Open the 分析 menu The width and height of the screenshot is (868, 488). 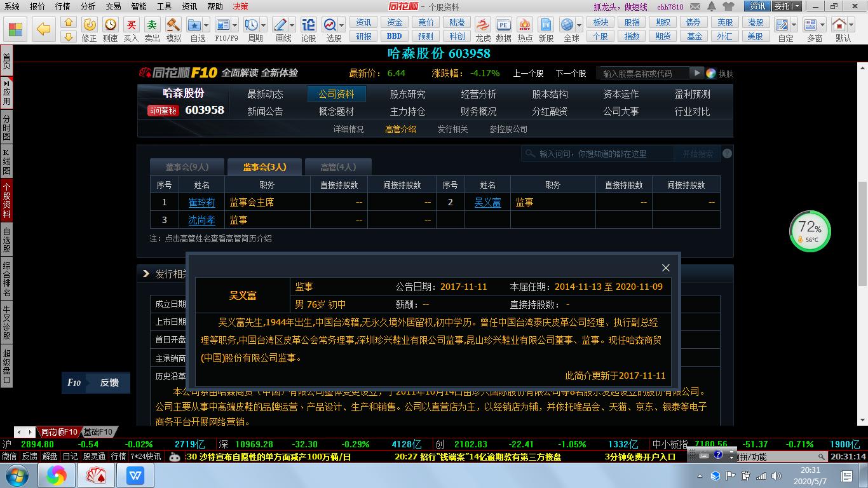point(88,6)
